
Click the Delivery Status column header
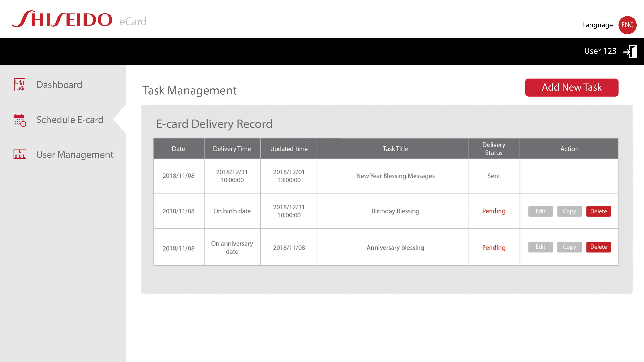click(x=494, y=149)
